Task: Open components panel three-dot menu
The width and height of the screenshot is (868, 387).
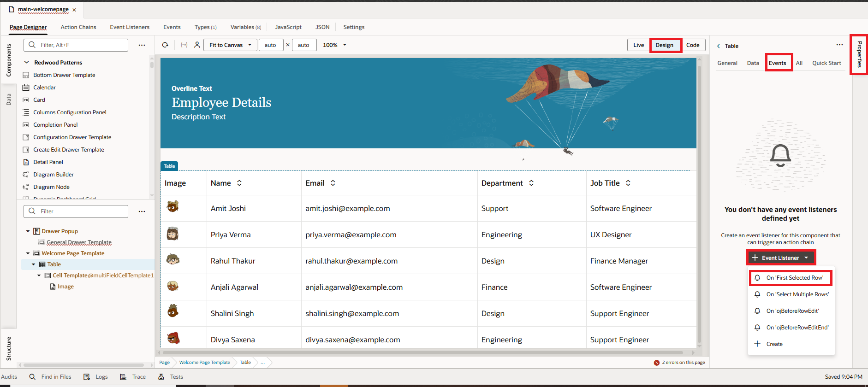Action: pyautogui.click(x=142, y=45)
